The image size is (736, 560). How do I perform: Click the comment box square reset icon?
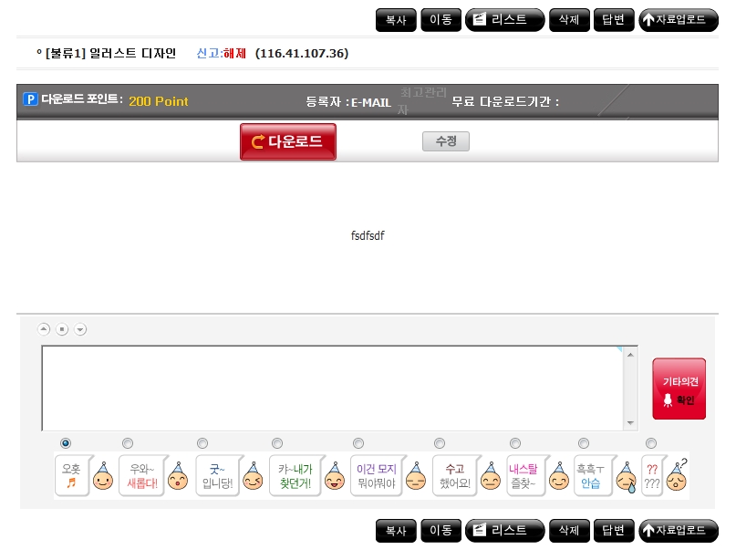tap(62, 329)
